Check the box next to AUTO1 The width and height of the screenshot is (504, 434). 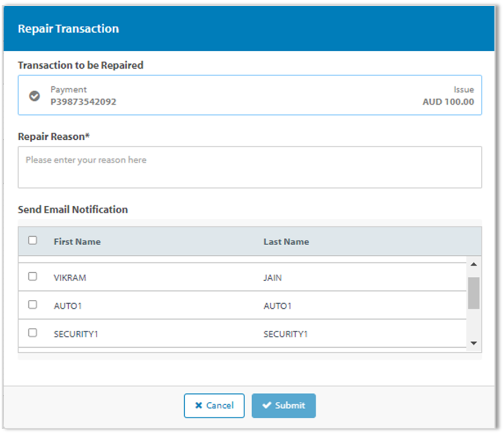32,305
